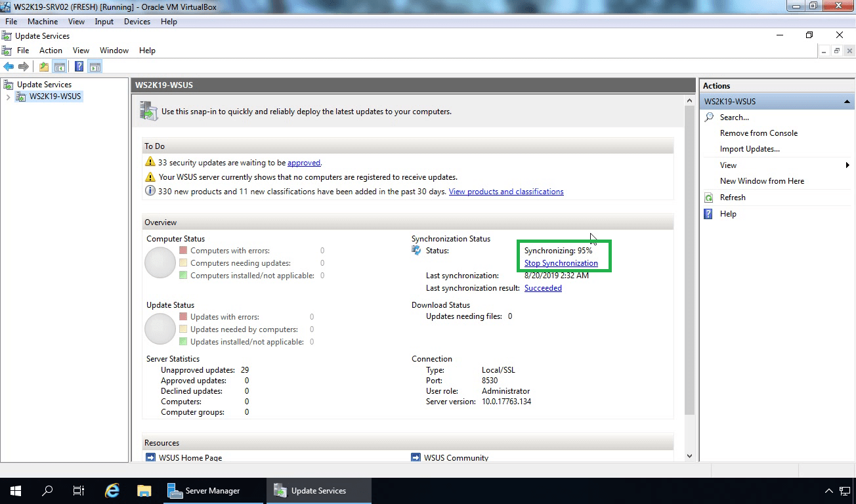Click WSUS Community resource text

point(456,458)
